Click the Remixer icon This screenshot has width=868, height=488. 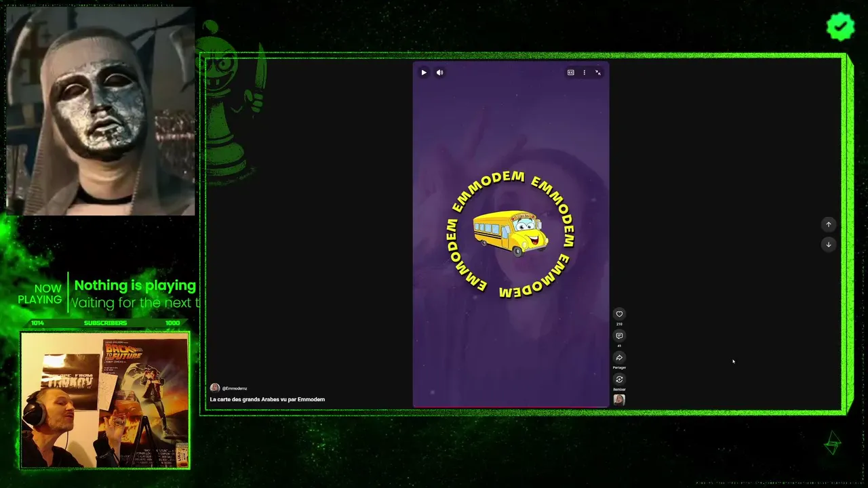pyautogui.click(x=619, y=379)
